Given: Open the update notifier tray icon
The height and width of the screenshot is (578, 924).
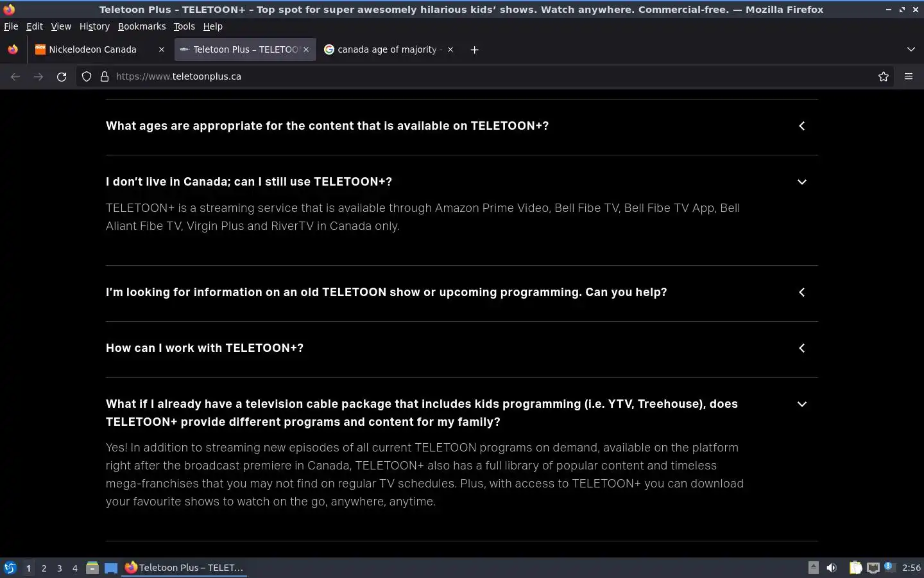Looking at the screenshot, I should coord(889,566).
